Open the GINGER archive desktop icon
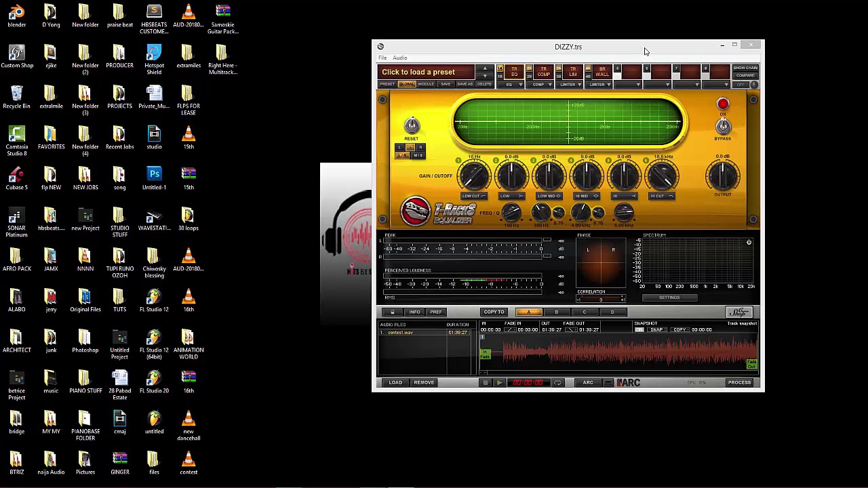This screenshot has width=868, height=488. click(x=119, y=463)
